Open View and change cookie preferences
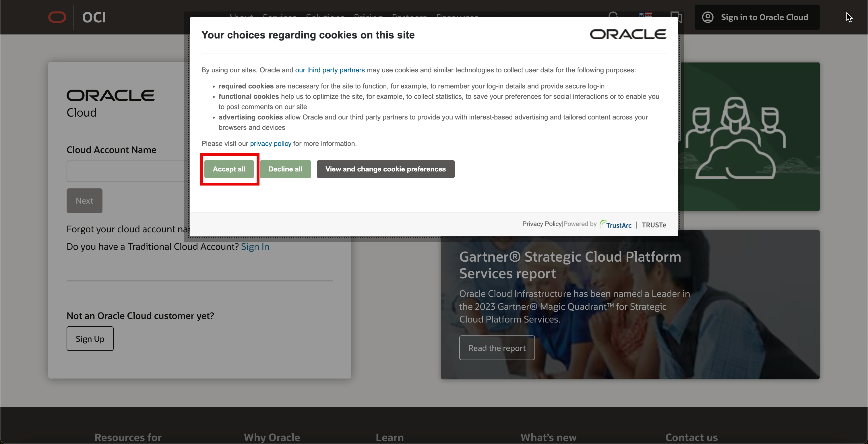Viewport: 868px width, 444px height. (x=385, y=169)
